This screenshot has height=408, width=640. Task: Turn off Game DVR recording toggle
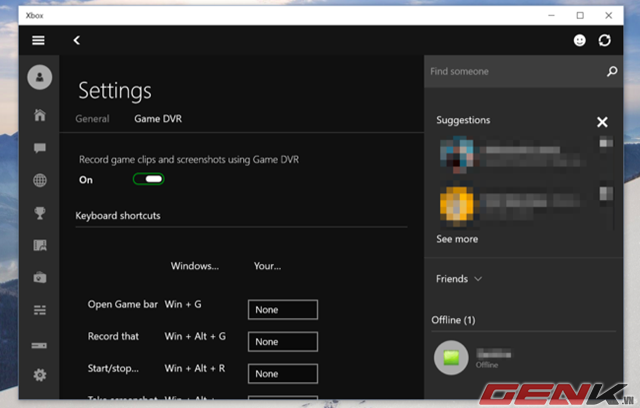(148, 180)
